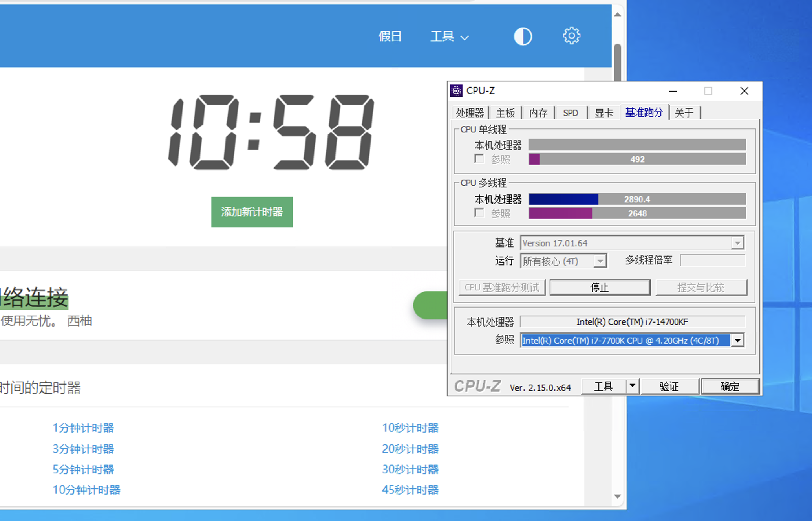The width and height of the screenshot is (812, 521).
Task: Click the 10:58 timer display
Action: pyautogui.click(x=271, y=132)
